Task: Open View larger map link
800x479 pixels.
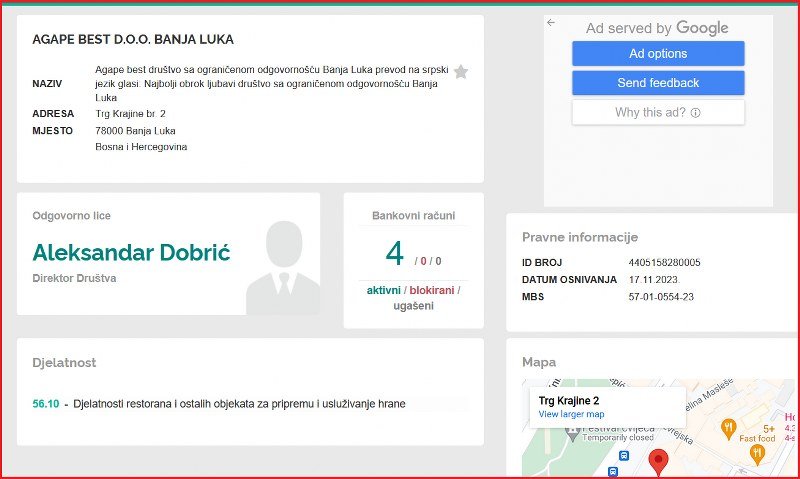Action: click(x=571, y=414)
